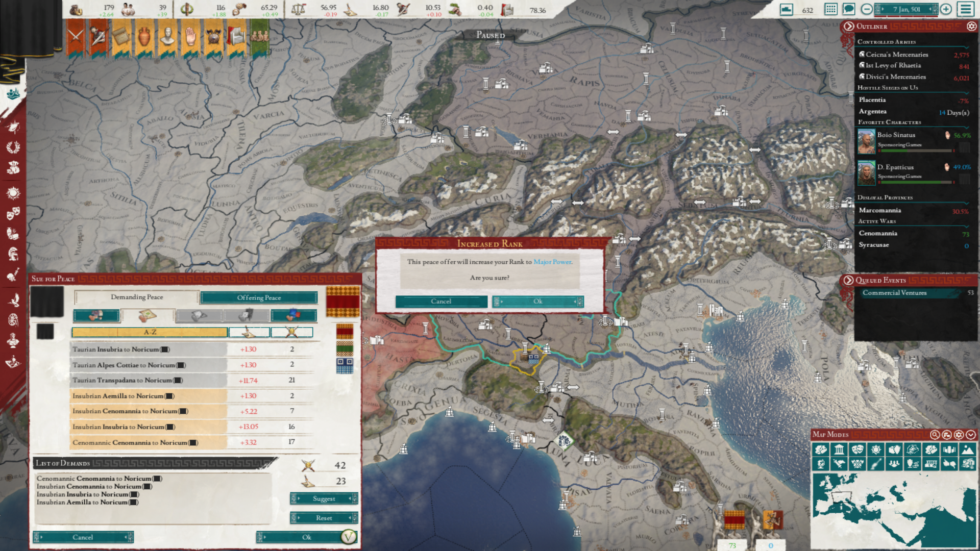
Task: Send peace offer with bottom Ok button
Action: (x=306, y=537)
